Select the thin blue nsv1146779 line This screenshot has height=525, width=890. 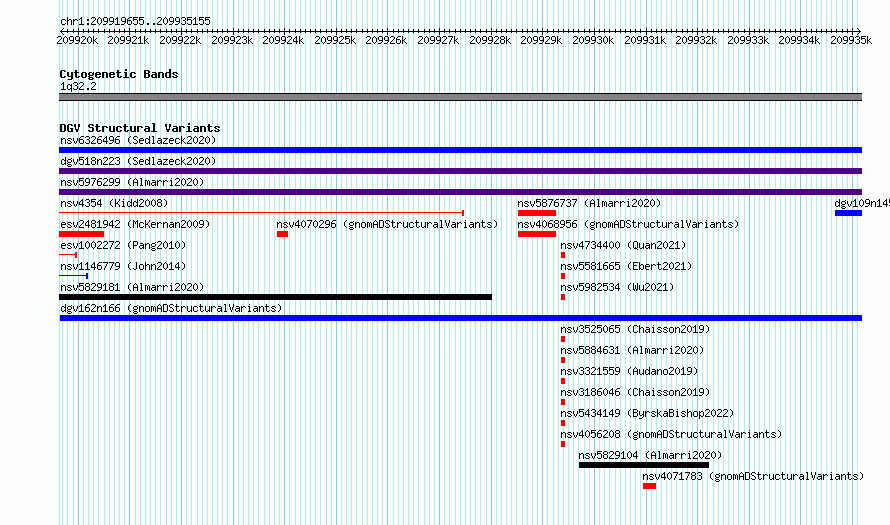(73, 276)
